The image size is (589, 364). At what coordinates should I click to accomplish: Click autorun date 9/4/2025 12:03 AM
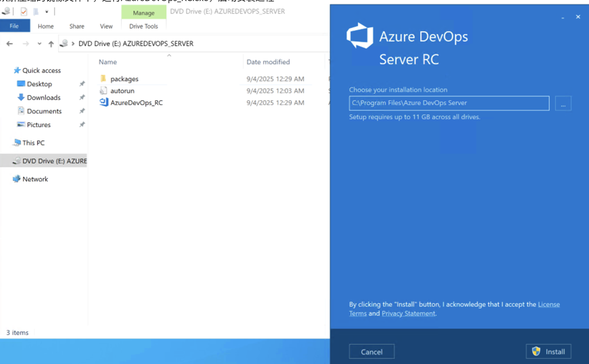pos(276,90)
